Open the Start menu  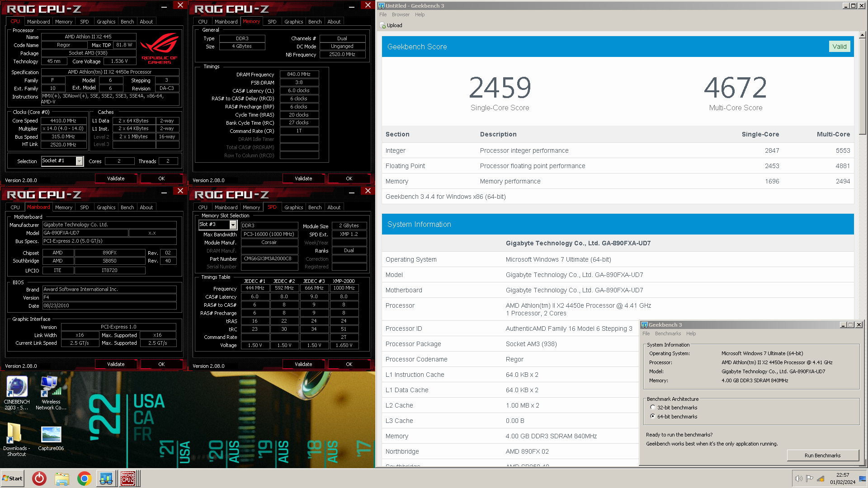point(12,479)
